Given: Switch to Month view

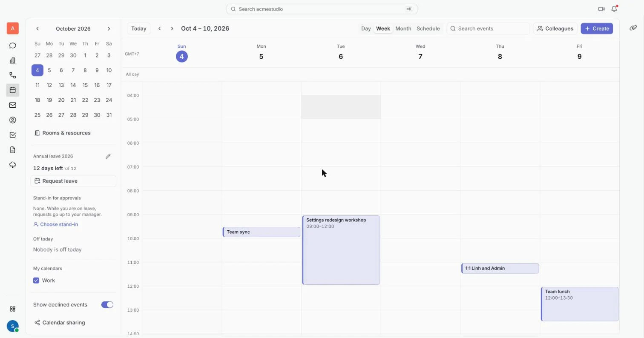Looking at the screenshot, I should (x=403, y=29).
